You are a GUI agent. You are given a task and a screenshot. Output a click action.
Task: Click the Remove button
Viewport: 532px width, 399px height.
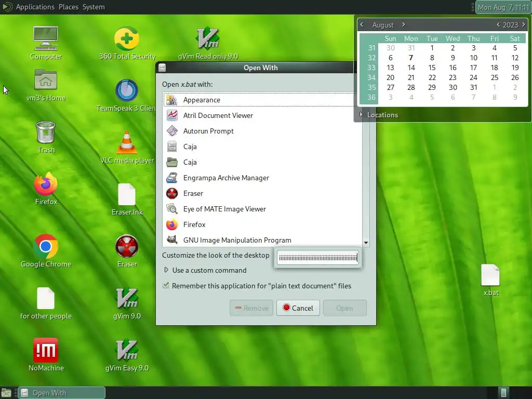(x=251, y=308)
